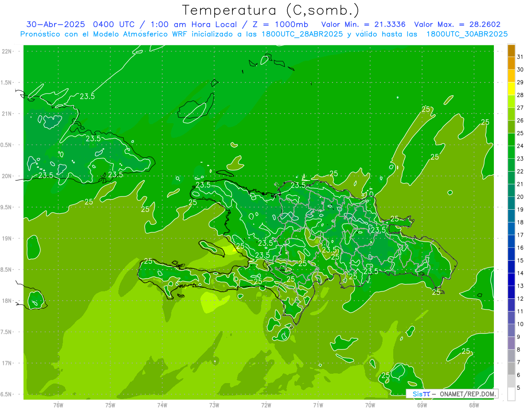The width and height of the screenshot is (532, 411).
Task: Click the legend value "30"
Action: click(520, 70)
